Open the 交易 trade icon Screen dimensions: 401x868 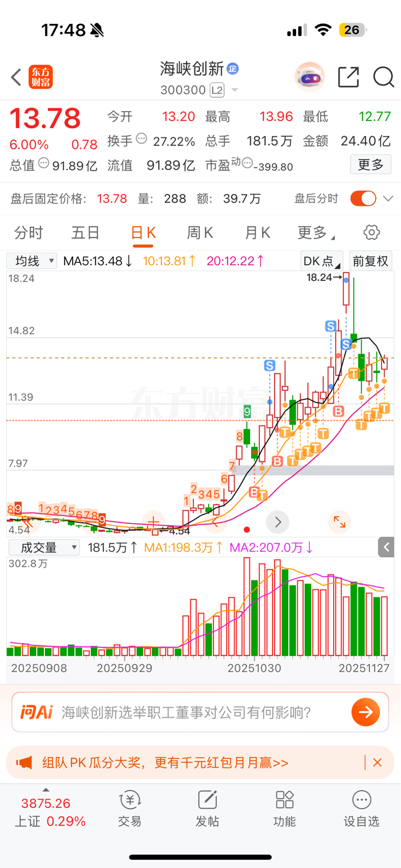click(x=130, y=809)
